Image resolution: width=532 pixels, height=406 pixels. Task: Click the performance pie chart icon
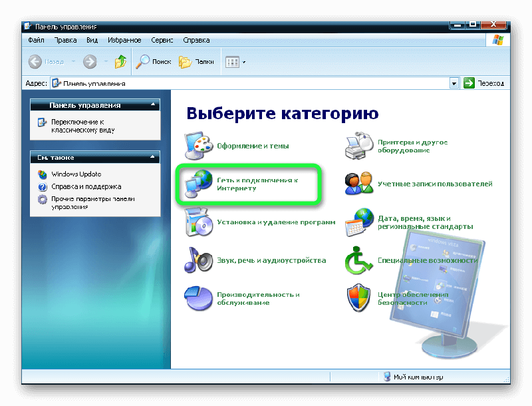pyautogui.click(x=198, y=298)
